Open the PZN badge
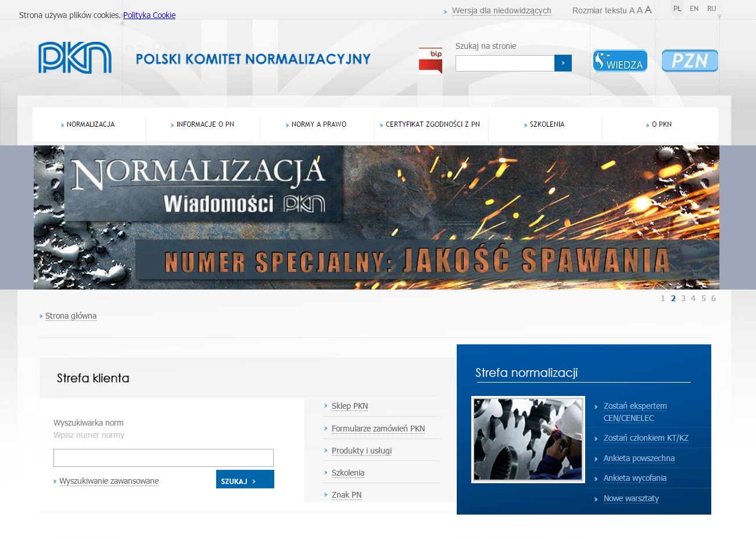This screenshot has height=539, width=756. coord(690,60)
